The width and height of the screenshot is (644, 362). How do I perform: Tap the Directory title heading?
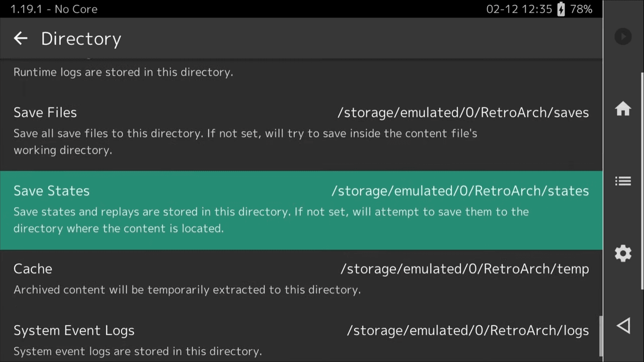pos(81,38)
